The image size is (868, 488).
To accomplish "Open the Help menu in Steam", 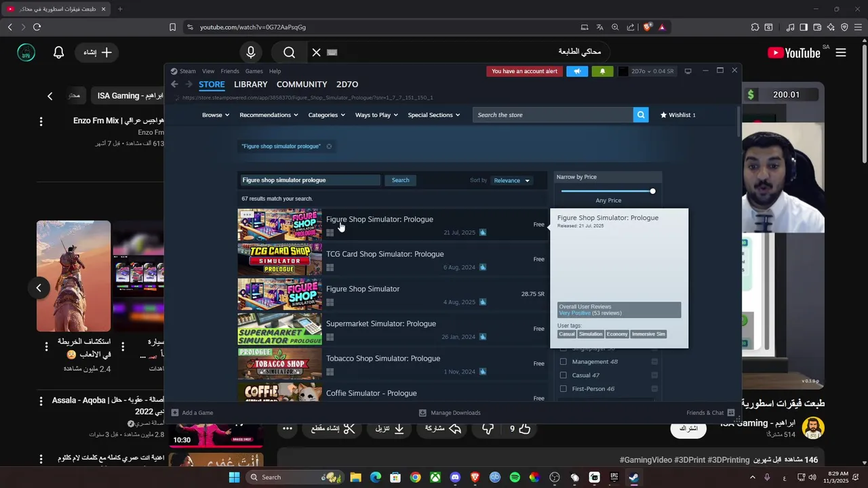I will (x=275, y=71).
